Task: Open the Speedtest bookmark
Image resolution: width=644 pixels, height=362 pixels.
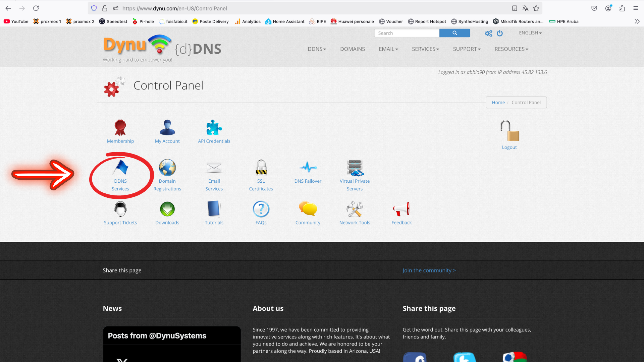Action: tap(113, 21)
